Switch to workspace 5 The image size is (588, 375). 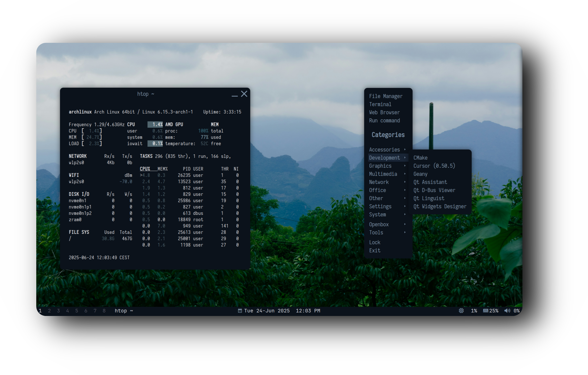(x=77, y=311)
